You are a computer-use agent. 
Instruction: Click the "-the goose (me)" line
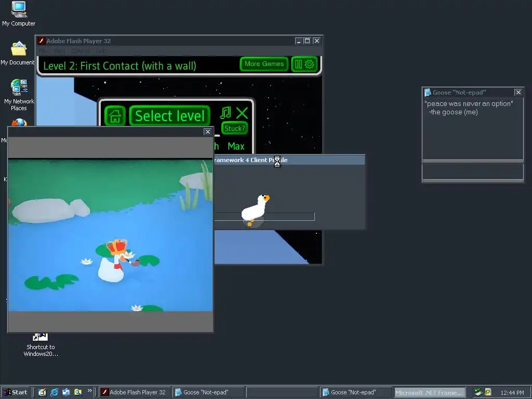coord(453,112)
